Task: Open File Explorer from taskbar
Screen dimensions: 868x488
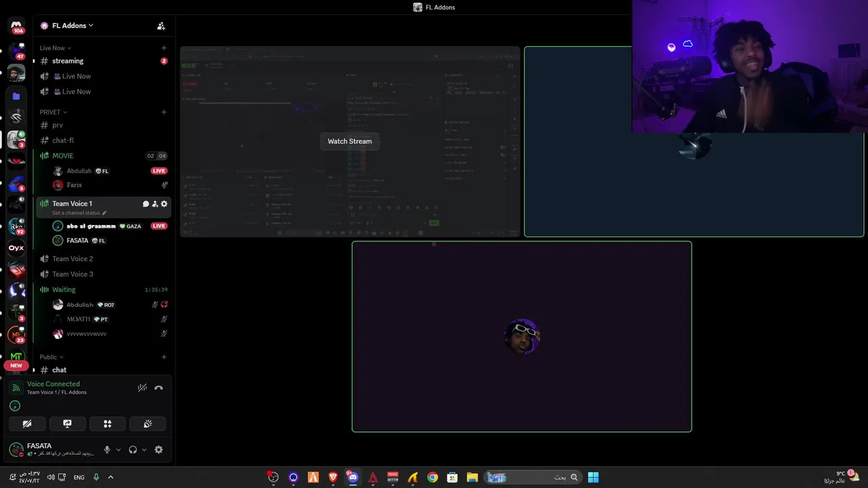Action: (x=472, y=477)
